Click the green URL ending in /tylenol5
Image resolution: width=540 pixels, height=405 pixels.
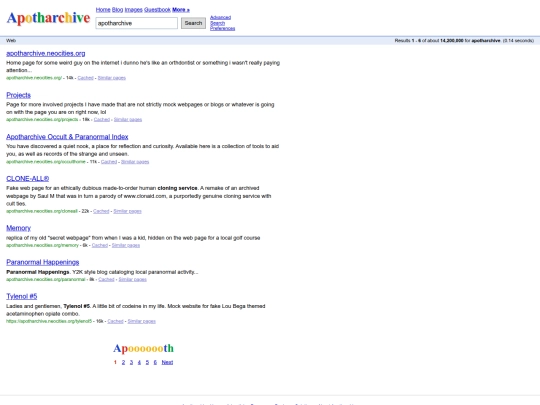49,321
